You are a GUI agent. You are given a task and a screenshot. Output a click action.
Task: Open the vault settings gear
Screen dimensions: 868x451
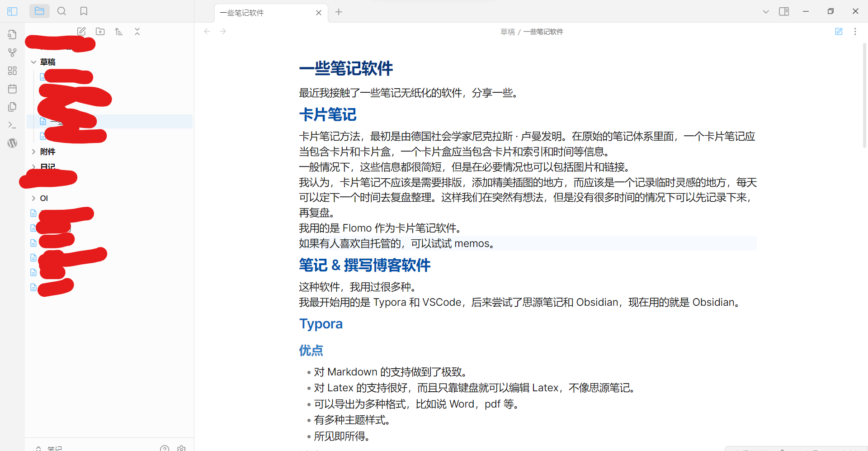click(181, 448)
